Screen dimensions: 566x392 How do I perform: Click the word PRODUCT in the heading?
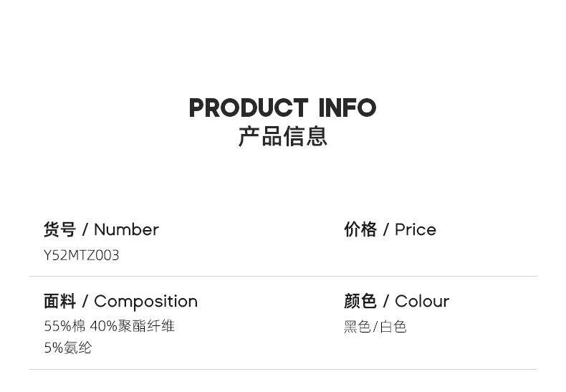(248, 108)
